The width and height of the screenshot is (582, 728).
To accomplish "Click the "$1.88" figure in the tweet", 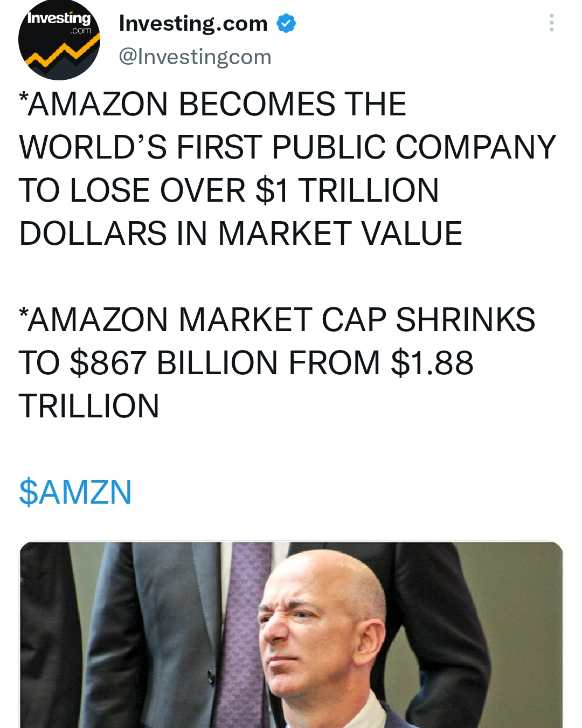I will pyautogui.click(x=432, y=363).
